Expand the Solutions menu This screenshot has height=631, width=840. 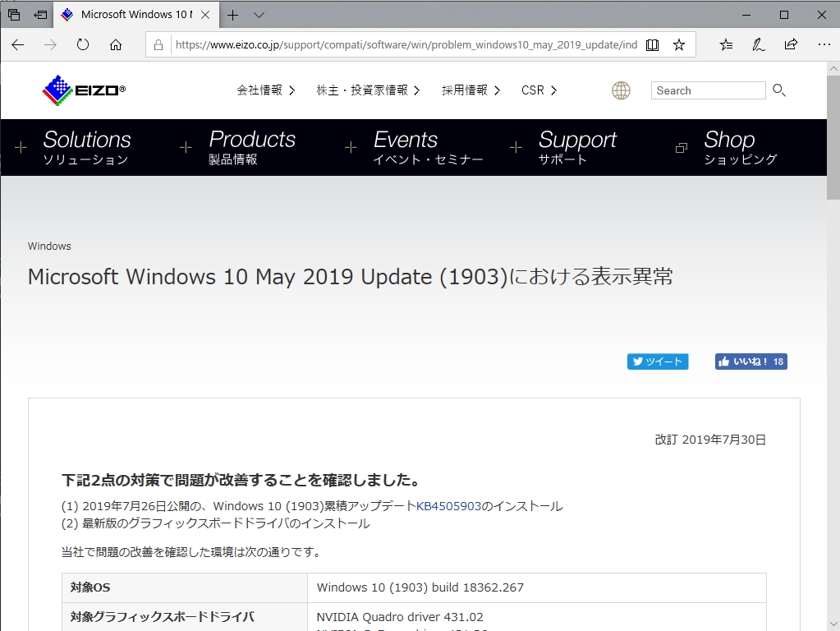coord(87,147)
